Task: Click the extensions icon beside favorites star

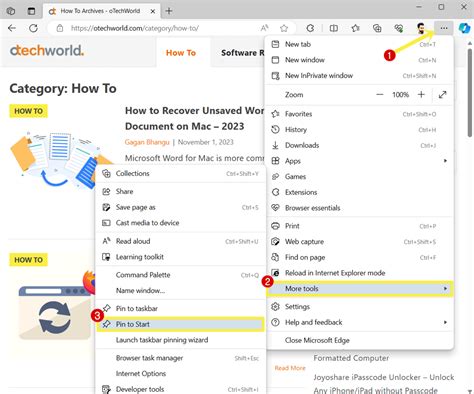Action: click(x=310, y=28)
